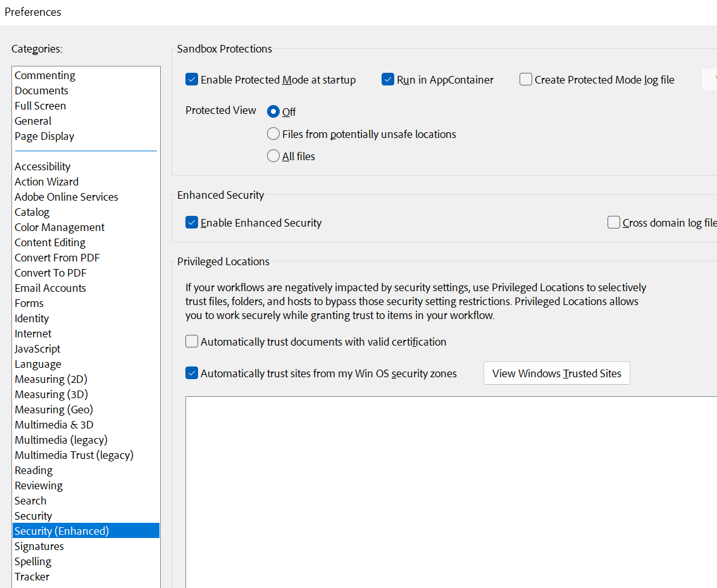Click "View Windows Trusted Sites"
717x588 pixels.
556,373
